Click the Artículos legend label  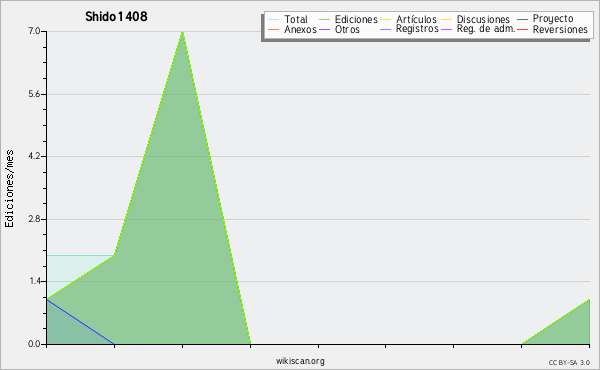coord(416,19)
